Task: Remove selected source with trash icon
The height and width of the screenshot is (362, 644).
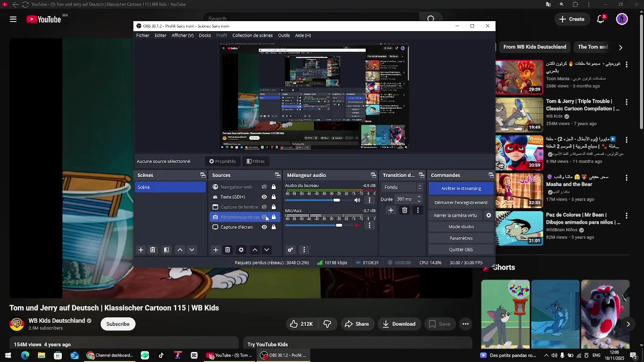Action: (227, 250)
